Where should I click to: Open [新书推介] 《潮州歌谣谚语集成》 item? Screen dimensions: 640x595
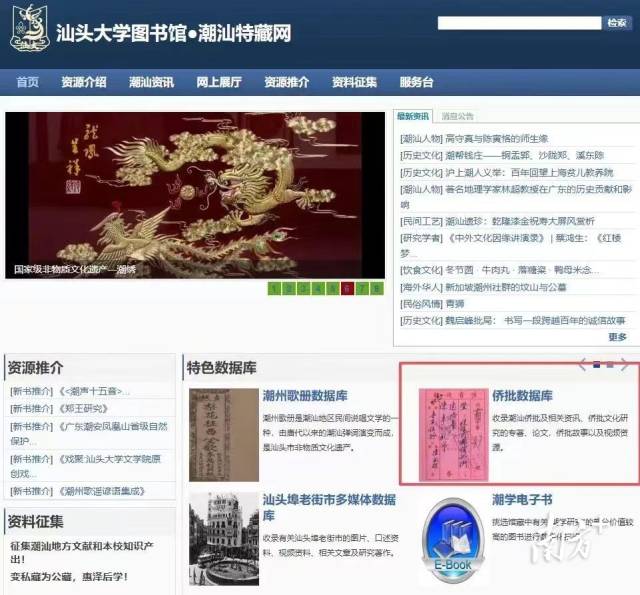coord(78,491)
